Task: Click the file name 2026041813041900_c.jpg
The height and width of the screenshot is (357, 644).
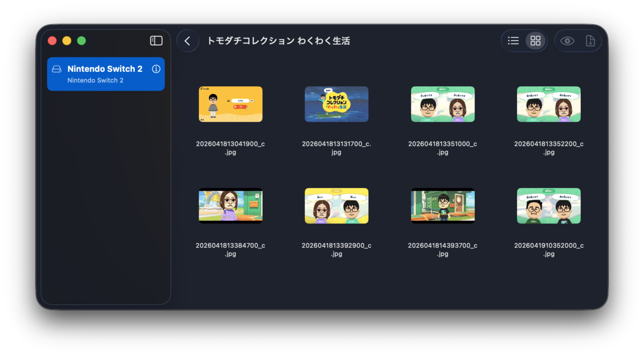Action: [230, 148]
